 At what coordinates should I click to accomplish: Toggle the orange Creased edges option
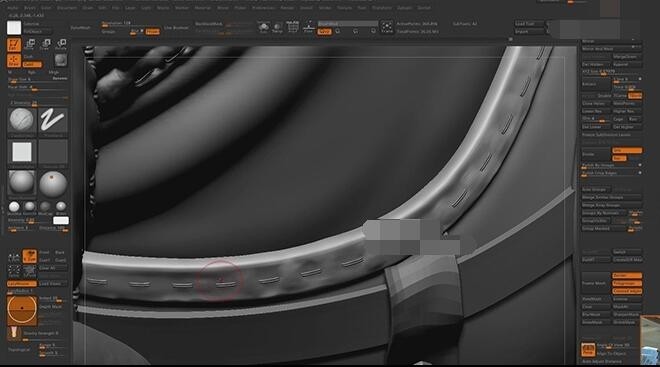coord(627,291)
